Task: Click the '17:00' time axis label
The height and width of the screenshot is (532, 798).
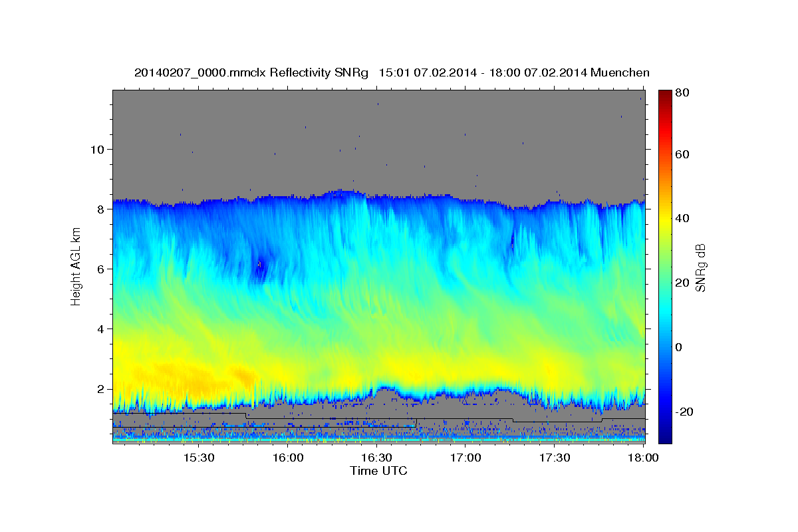Action: [x=465, y=458]
